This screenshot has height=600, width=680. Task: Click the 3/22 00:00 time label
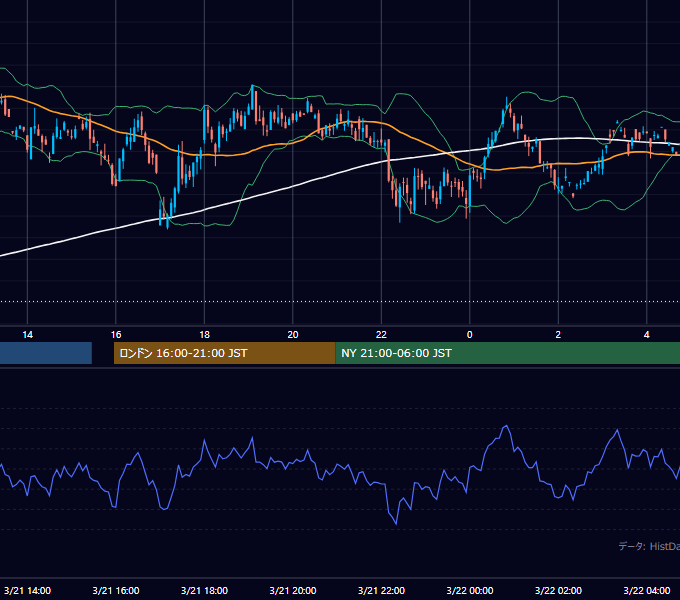click(x=470, y=590)
